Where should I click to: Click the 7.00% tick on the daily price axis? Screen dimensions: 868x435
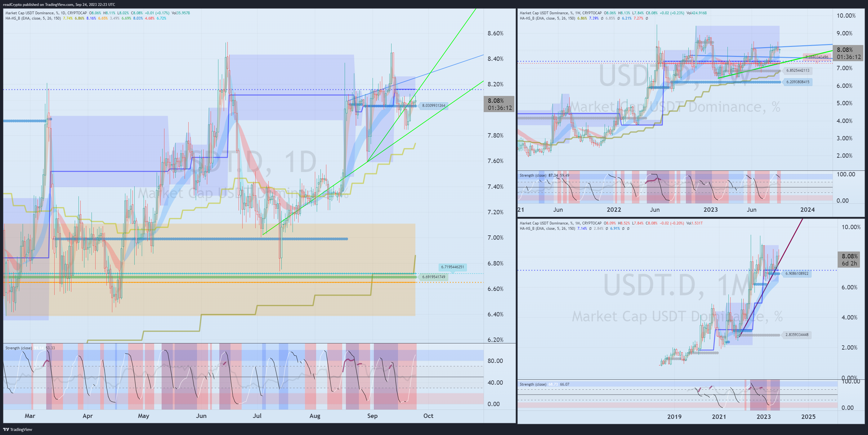(495, 238)
